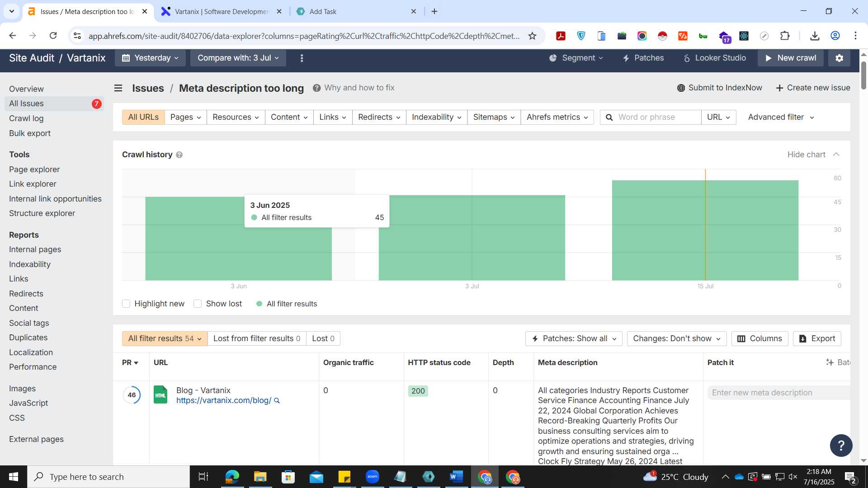Screen dimensions: 868x488
Task: Open the https://vartanix.com/blog/ link
Action: (x=224, y=400)
